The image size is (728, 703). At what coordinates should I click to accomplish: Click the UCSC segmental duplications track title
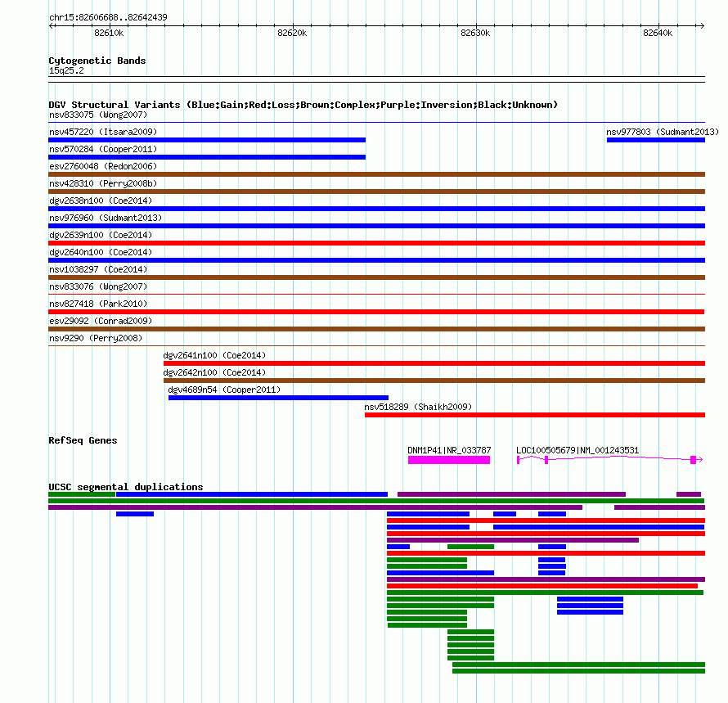126,487
